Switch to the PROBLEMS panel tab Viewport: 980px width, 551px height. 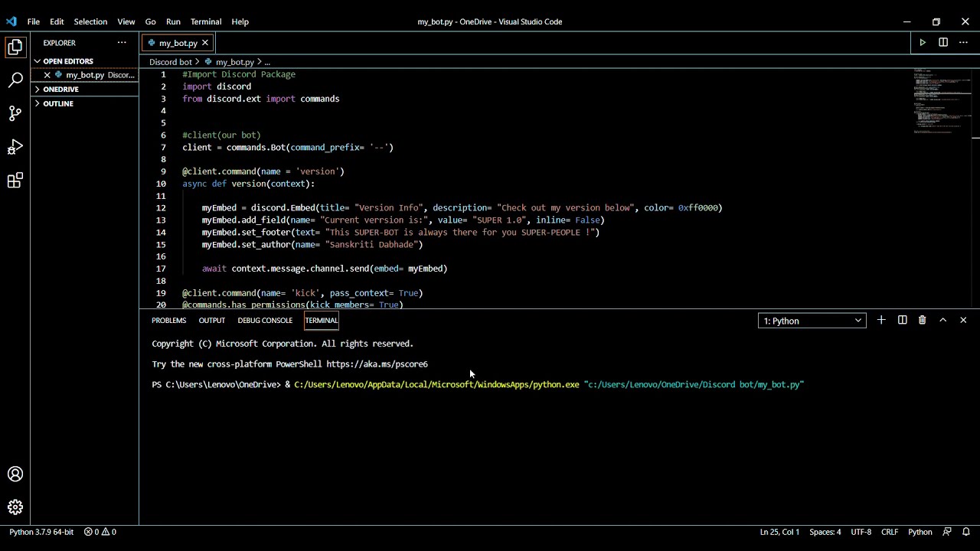click(x=168, y=321)
